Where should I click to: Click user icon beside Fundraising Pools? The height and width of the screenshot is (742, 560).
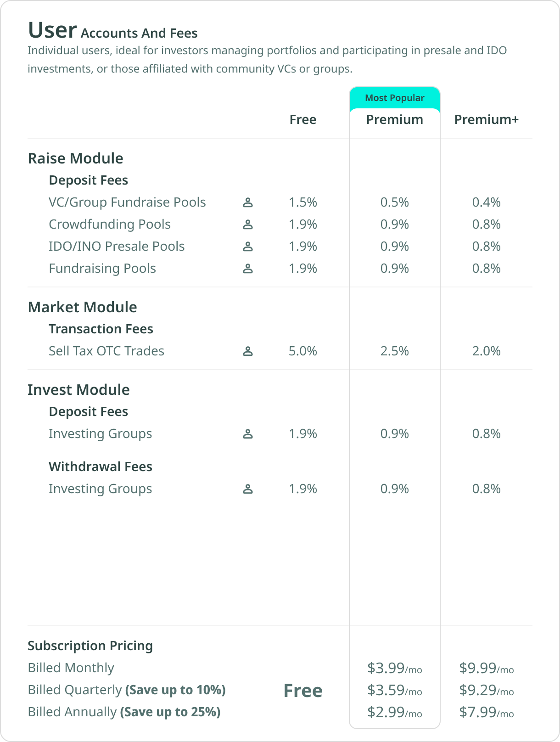248,268
